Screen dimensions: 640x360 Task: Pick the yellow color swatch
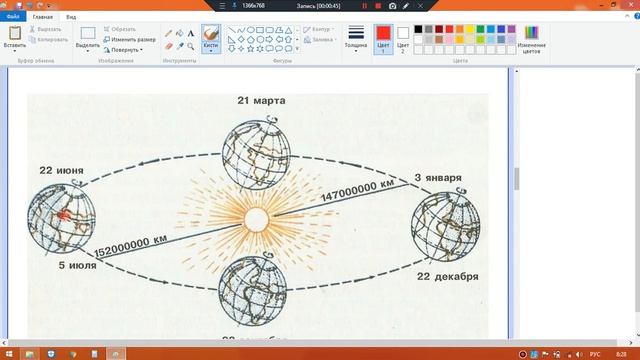(470, 29)
